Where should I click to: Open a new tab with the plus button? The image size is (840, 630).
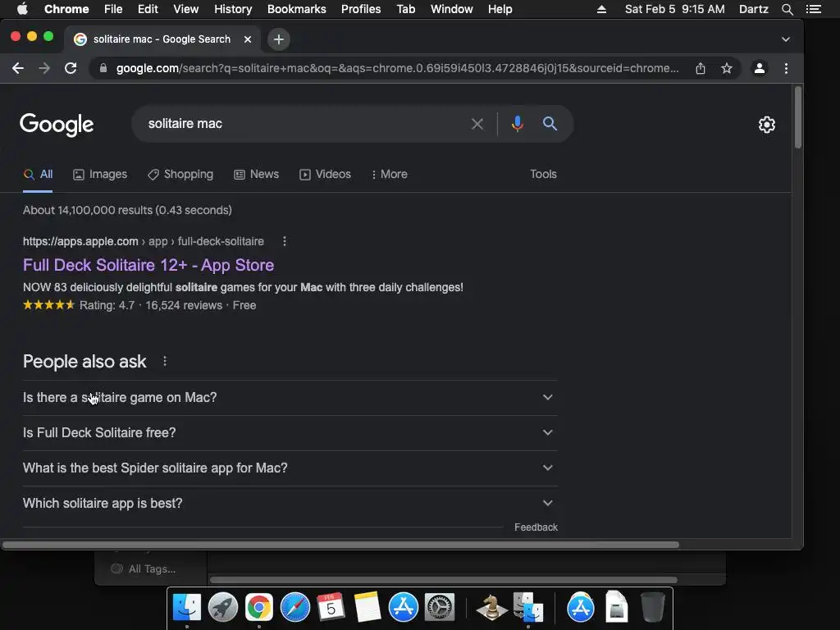coord(279,39)
